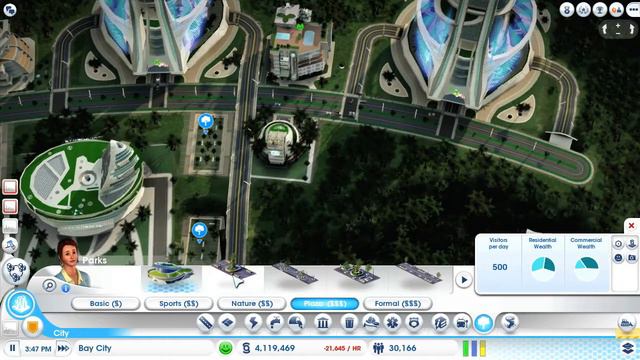Image resolution: width=640 pixels, height=360 pixels.
Task: Open the Power menu lightning icon
Action: coord(253,323)
